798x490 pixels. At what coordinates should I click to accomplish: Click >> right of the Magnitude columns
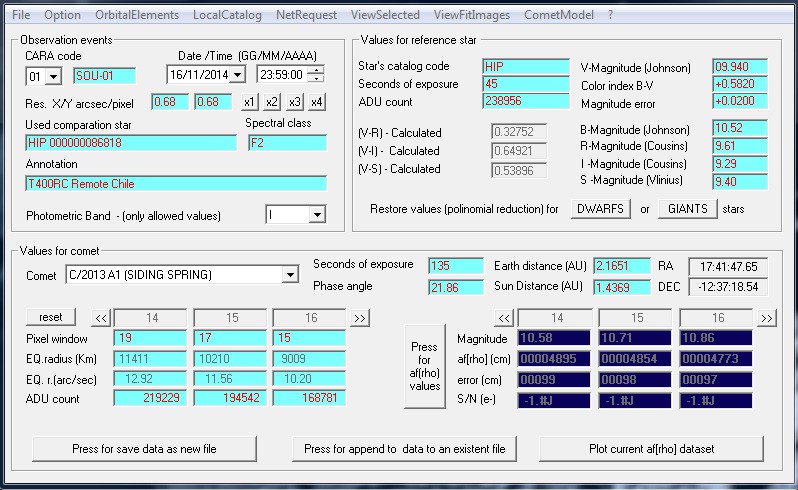[766, 319]
